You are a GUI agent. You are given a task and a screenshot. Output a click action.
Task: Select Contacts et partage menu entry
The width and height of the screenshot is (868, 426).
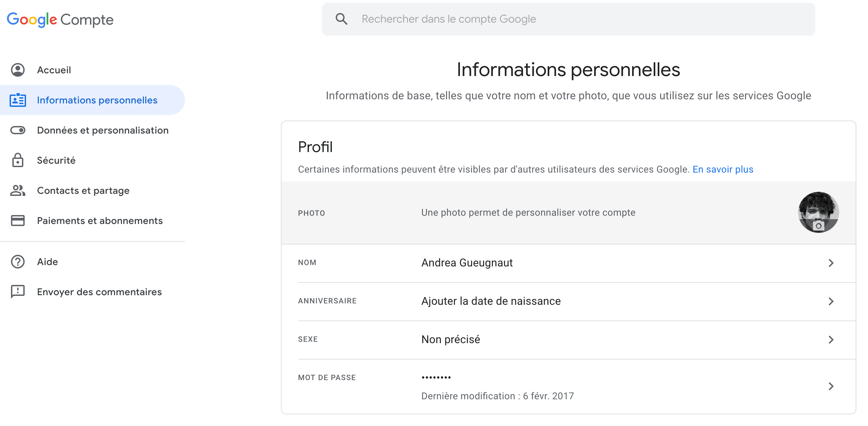tap(83, 190)
